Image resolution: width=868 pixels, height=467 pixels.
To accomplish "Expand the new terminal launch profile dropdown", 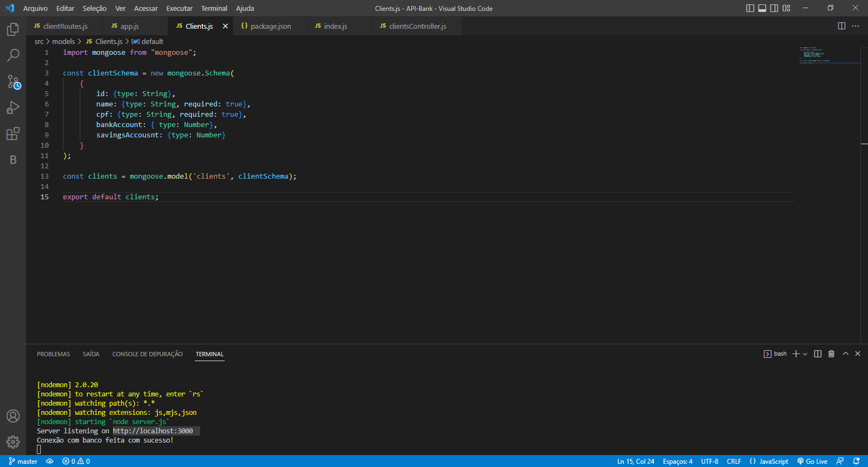I will (805, 354).
